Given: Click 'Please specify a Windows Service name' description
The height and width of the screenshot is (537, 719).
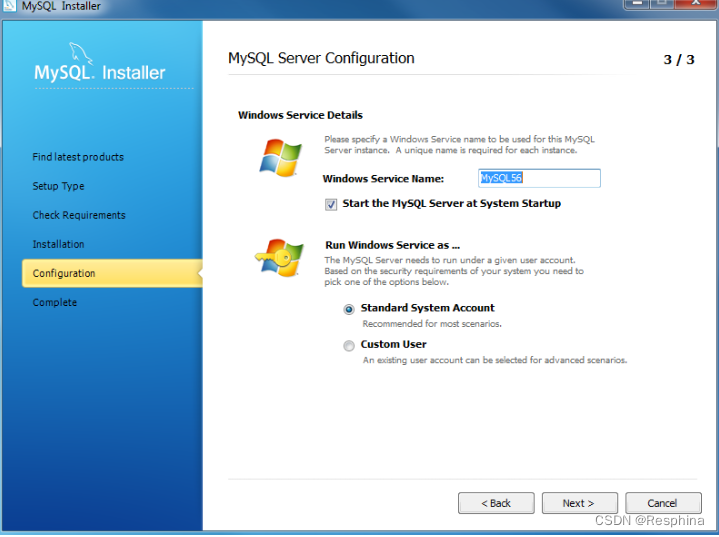Looking at the screenshot, I should (x=459, y=144).
